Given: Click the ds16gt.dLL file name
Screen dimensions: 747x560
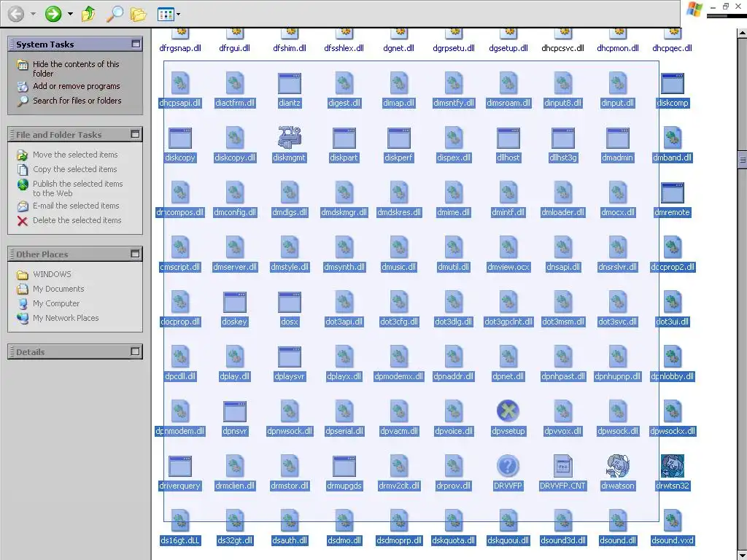Looking at the screenshot, I should pos(180,540).
